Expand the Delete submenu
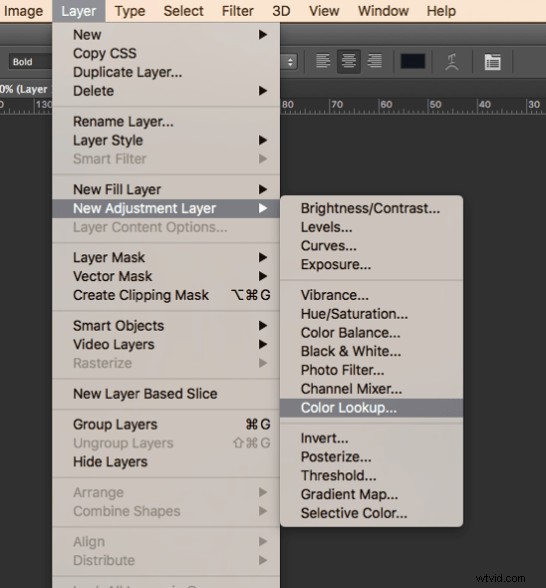Screen dimensions: 546x588 [166, 91]
